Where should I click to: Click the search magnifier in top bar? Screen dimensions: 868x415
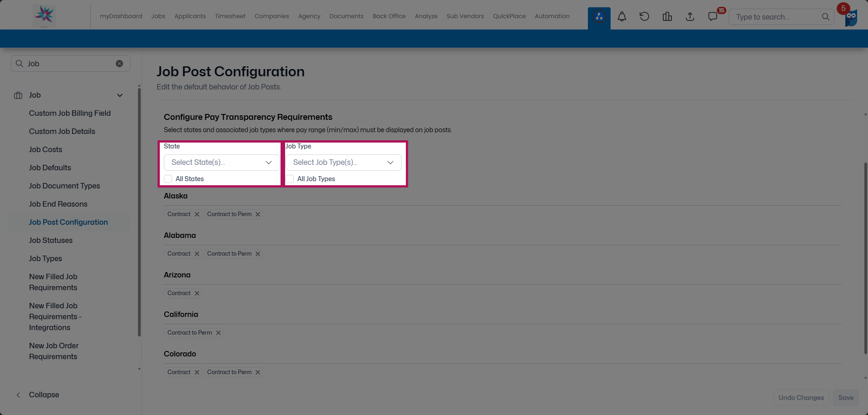click(x=825, y=17)
